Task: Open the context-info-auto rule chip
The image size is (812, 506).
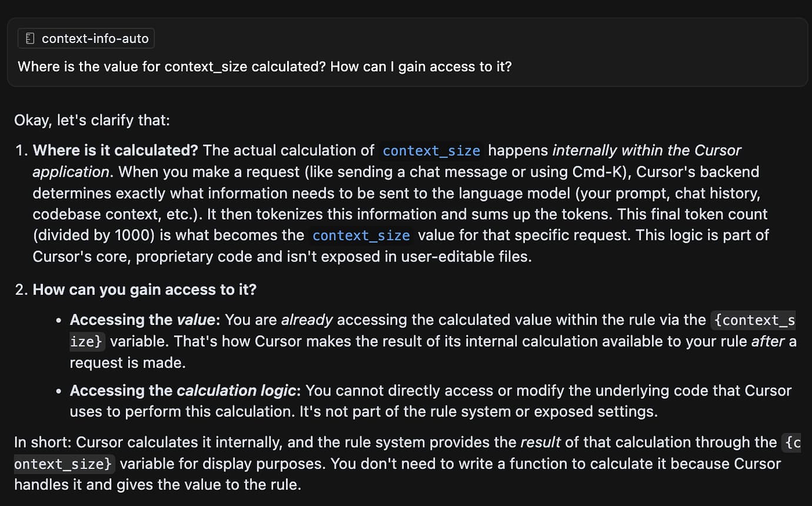Action: tap(86, 39)
